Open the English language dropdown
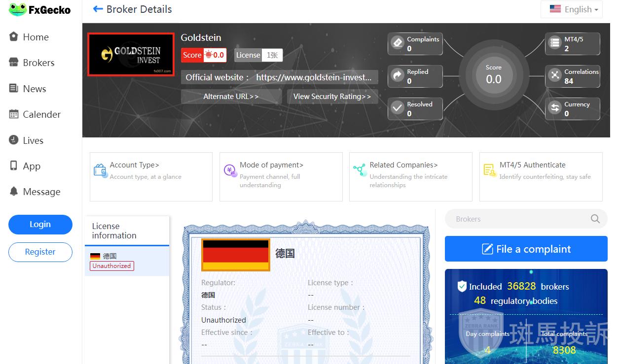Screen dimensions: 619x364 pos(571,9)
